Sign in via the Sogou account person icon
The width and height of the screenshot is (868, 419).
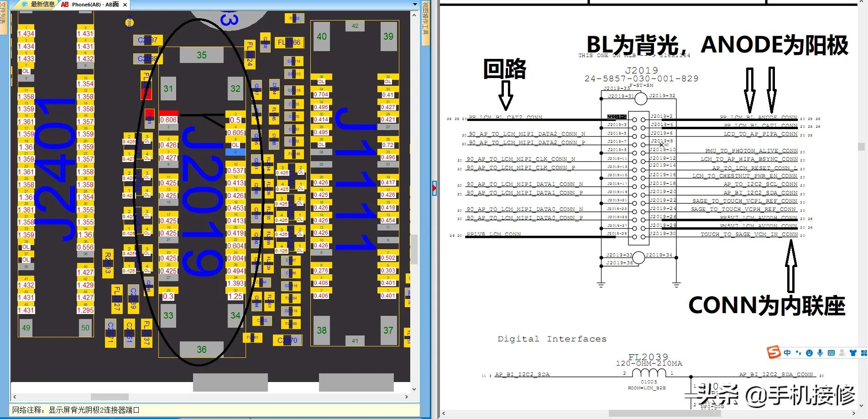pos(842,353)
